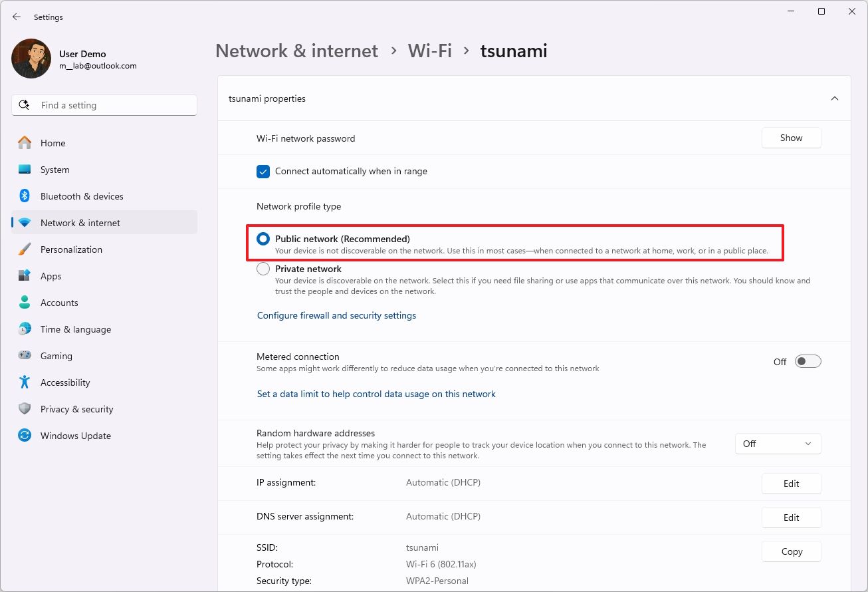Open Windows Update settings
868x592 pixels.
pyautogui.click(x=75, y=436)
